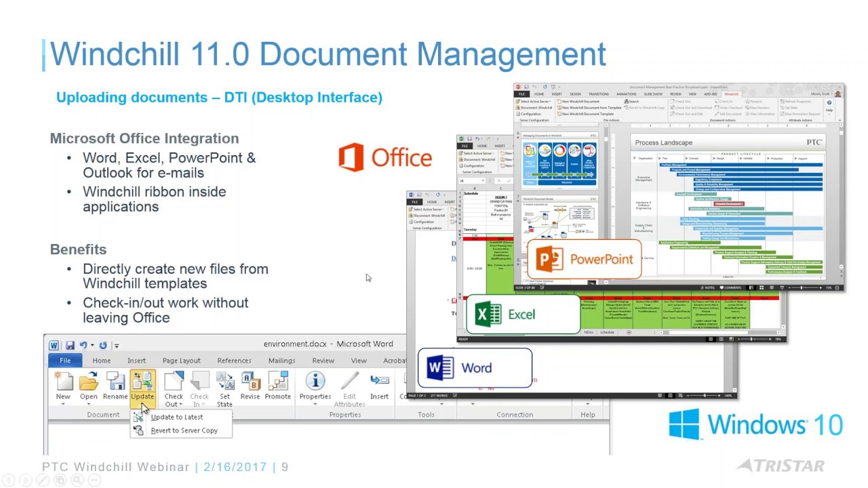Click the New document icon in Word ribbon
This screenshot has height=488, width=868.
click(63, 381)
